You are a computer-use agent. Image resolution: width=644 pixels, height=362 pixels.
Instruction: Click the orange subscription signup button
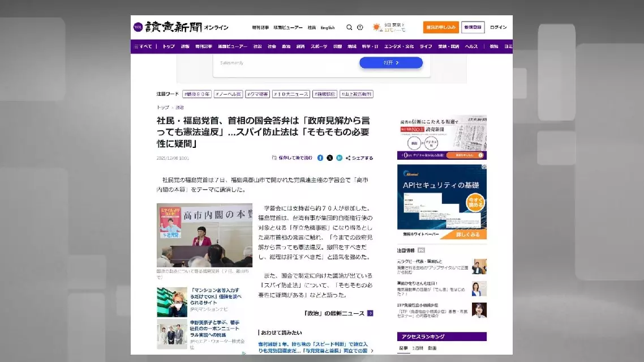(440, 27)
